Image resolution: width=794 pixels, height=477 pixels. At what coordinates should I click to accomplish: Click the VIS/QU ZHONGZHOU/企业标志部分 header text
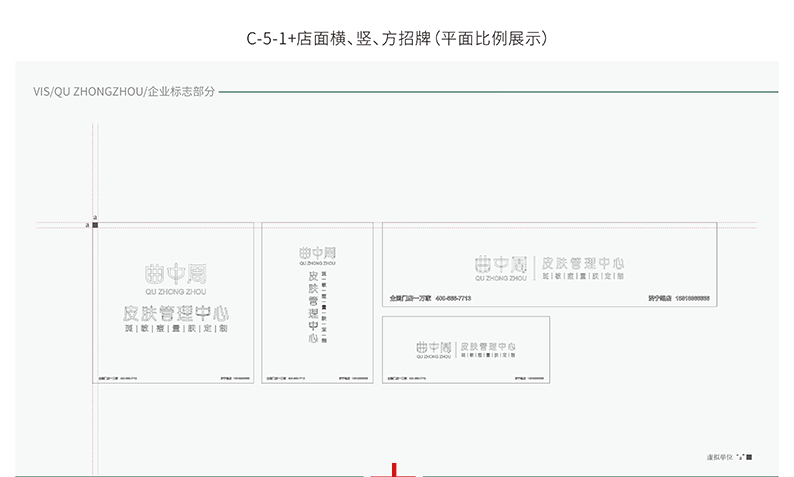pyautogui.click(x=123, y=91)
